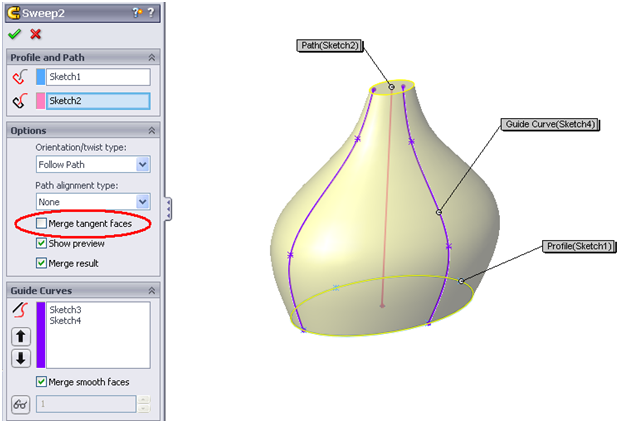Click the path selection icon beside Sketch2
The width and height of the screenshot is (628, 426).
coord(20,101)
